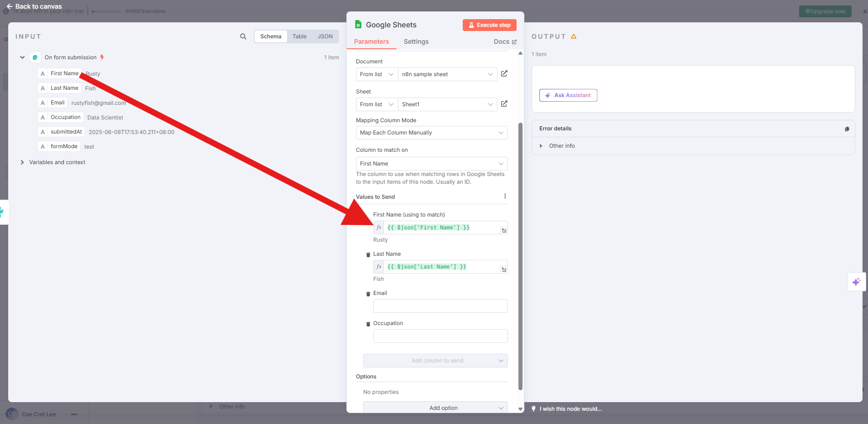The image size is (868, 424).
Task: Toggle expression mode on the Last Name field
Action: tap(379, 266)
